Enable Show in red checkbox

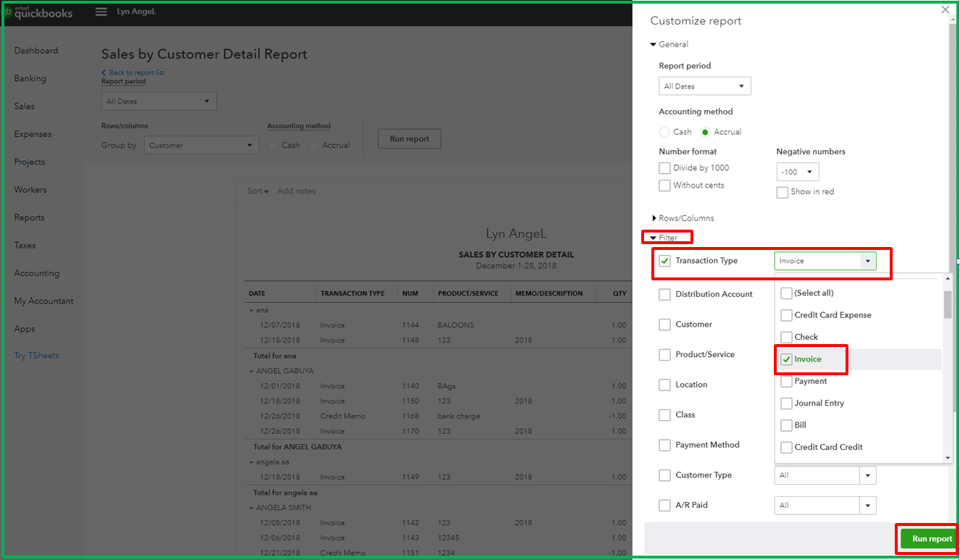pyautogui.click(x=782, y=192)
